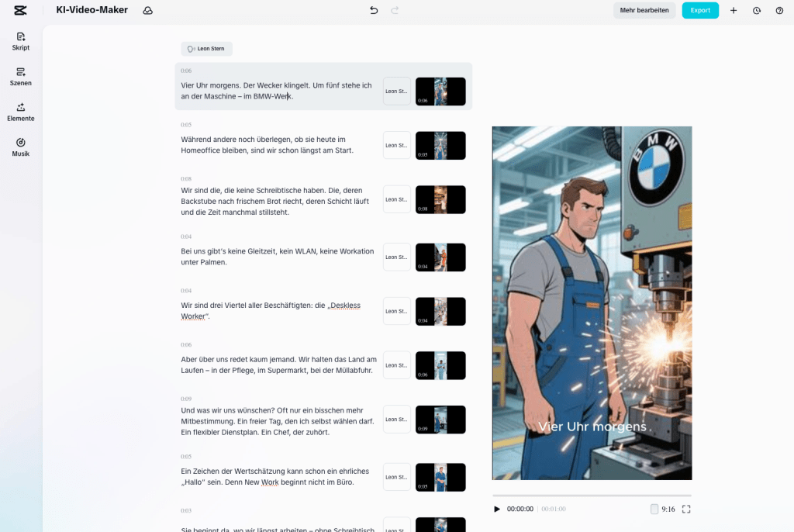Click the Mehr bearbeiten button
794x532 pixels.
click(644, 10)
